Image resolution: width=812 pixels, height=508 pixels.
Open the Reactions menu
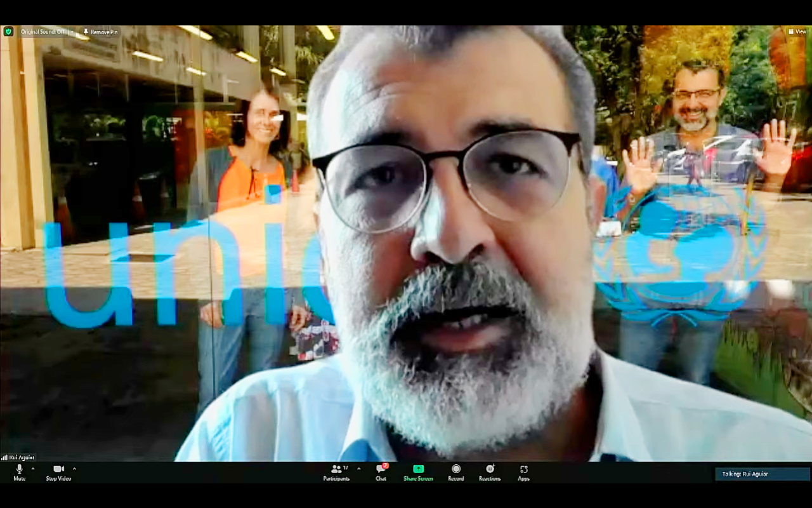pyautogui.click(x=490, y=472)
